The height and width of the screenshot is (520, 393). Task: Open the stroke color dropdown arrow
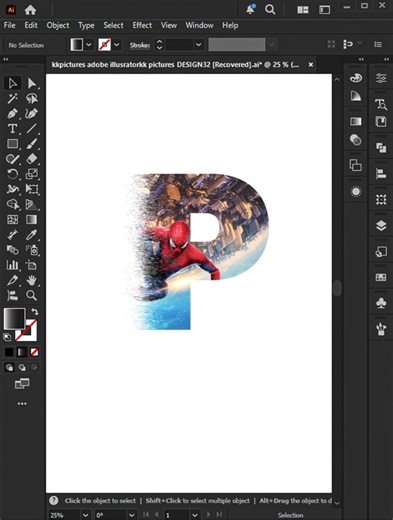[x=117, y=44]
